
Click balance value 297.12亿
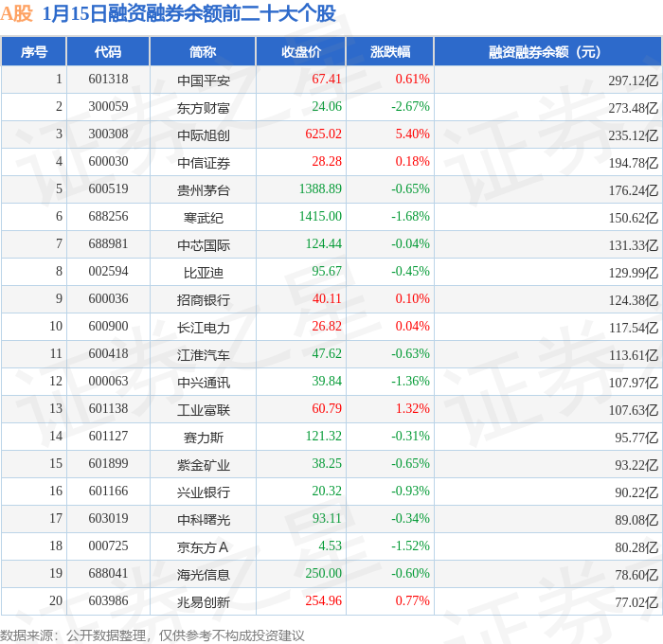click(x=633, y=80)
